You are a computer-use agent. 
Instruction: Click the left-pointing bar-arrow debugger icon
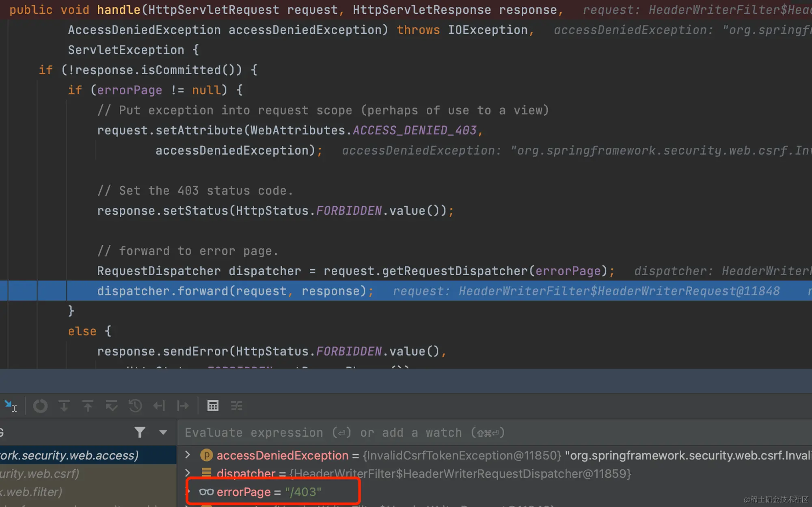pyautogui.click(x=159, y=406)
